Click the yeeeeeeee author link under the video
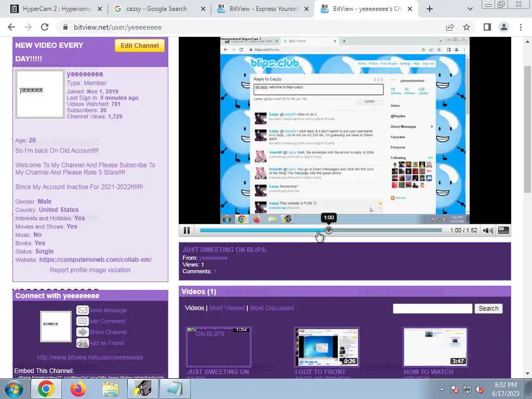The width and height of the screenshot is (532, 399). point(213,258)
